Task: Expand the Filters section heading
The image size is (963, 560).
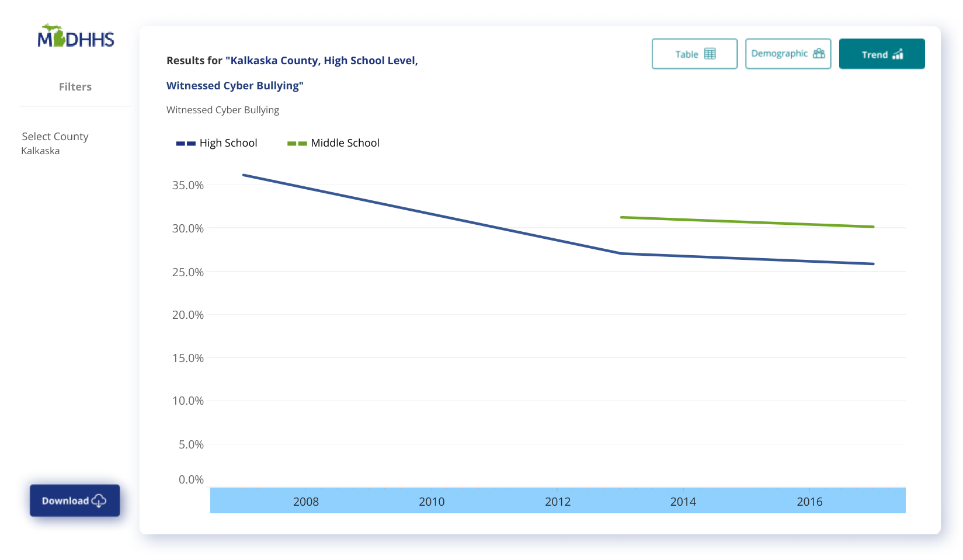Action: point(75,87)
